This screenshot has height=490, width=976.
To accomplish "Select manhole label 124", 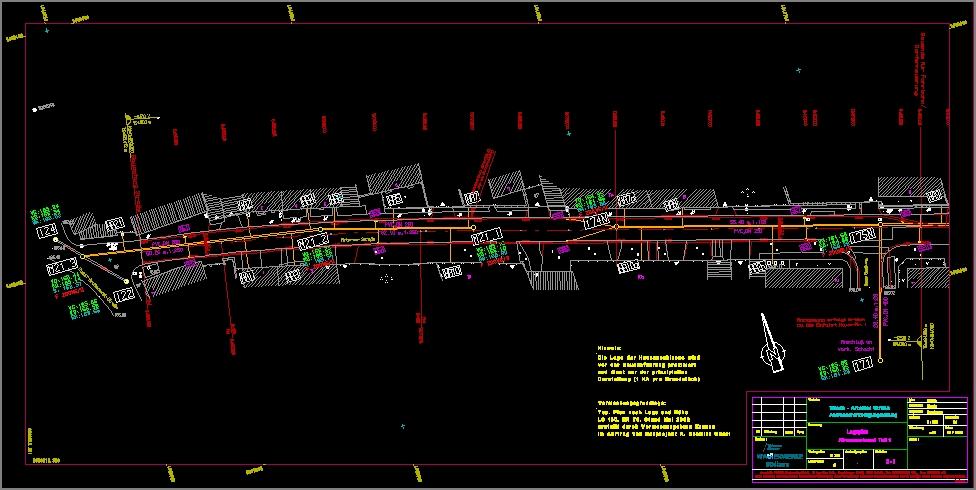I will tap(47, 231).
